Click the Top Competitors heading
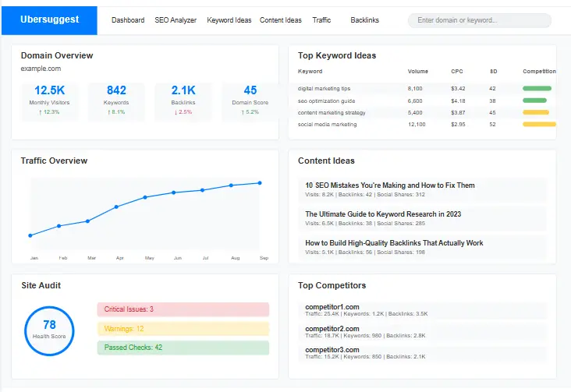Viewport: 571px width, 392px height. coord(332,285)
